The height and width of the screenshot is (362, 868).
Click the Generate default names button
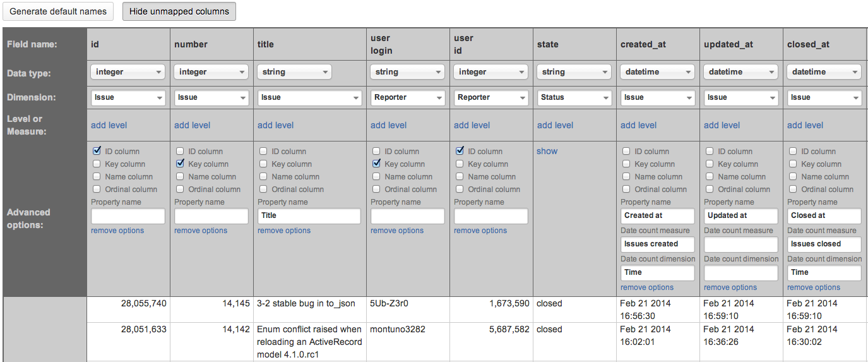[x=58, y=11]
